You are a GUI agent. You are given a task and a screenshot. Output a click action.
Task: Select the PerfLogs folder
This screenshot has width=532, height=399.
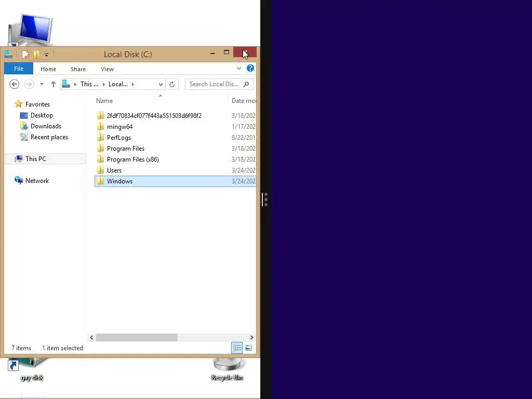pos(119,137)
